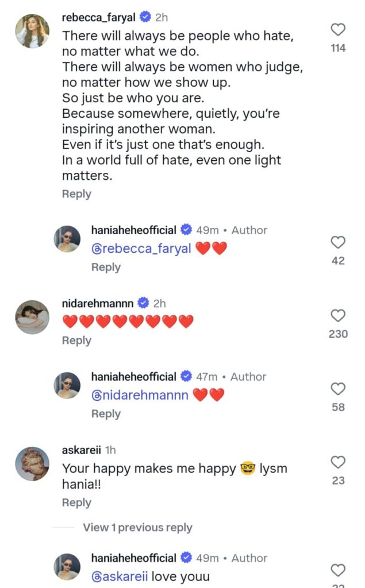Heart the askareii comment
365x588 pixels.
[339, 462]
